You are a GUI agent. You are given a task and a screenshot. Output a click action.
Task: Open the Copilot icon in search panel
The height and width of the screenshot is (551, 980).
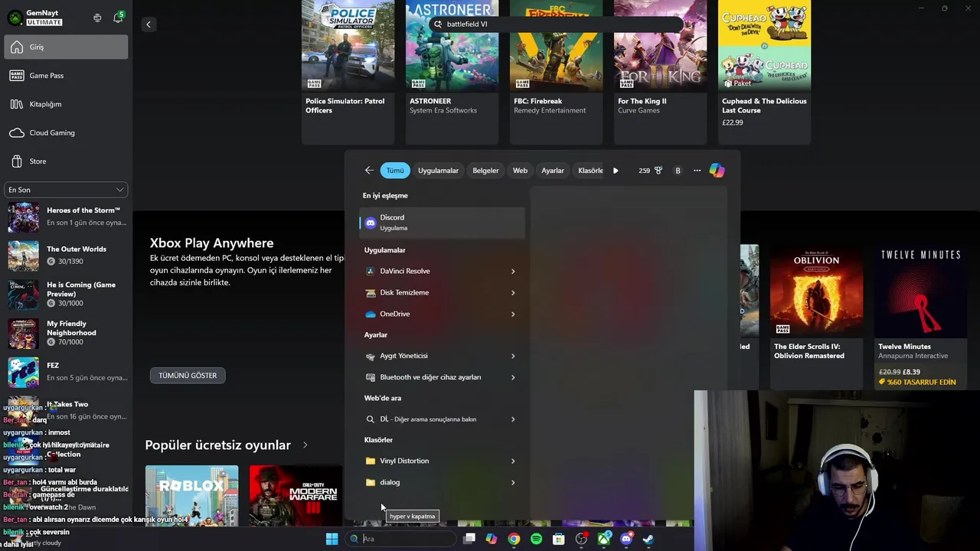tap(717, 171)
